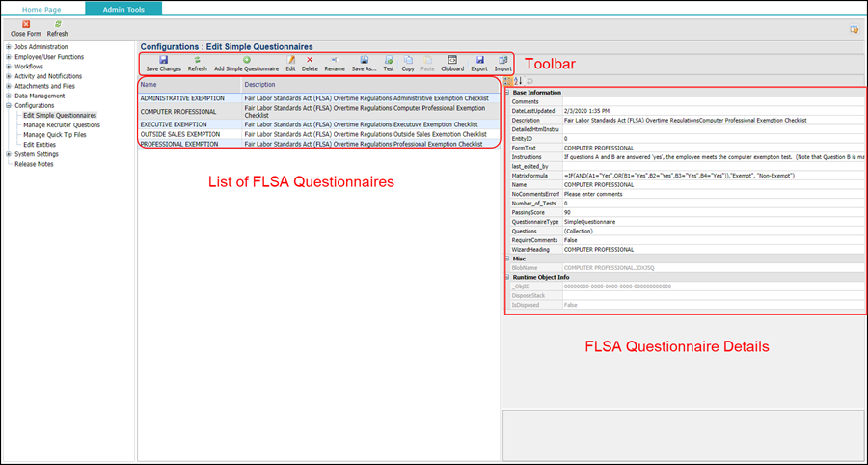Viewport: 868px width, 465px height.
Task: Click the DateLastUpdated 2/3/2020 value
Action: click(714, 111)
